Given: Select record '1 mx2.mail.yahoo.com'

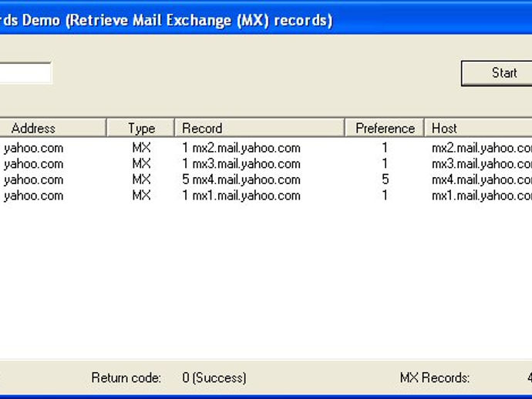Looking at the screenshot, I should click(x=241, y=148).
